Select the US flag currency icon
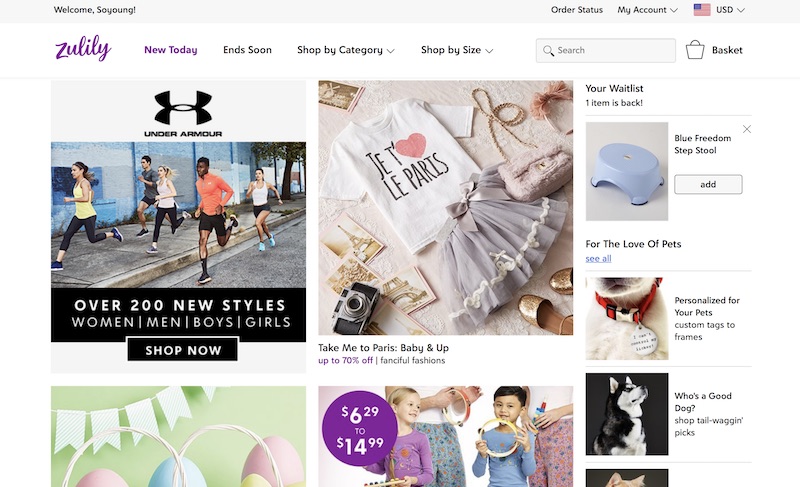The image size is (800, 487). tap(702, 10)
